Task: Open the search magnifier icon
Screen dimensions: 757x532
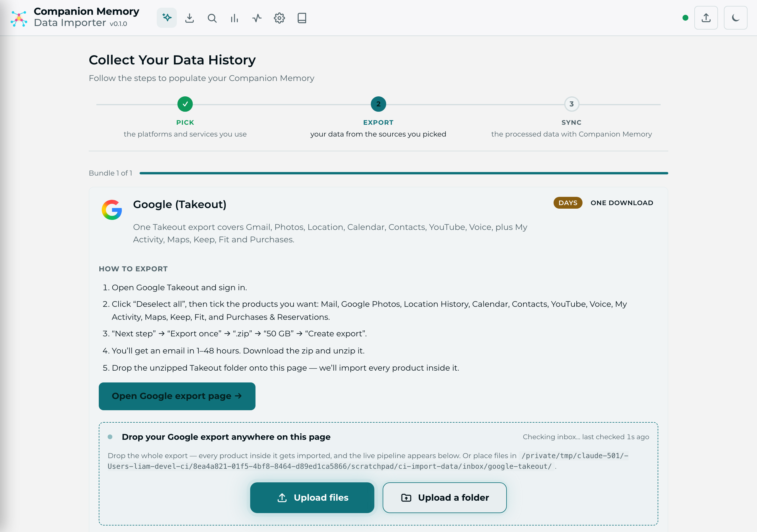Action: 212,18
